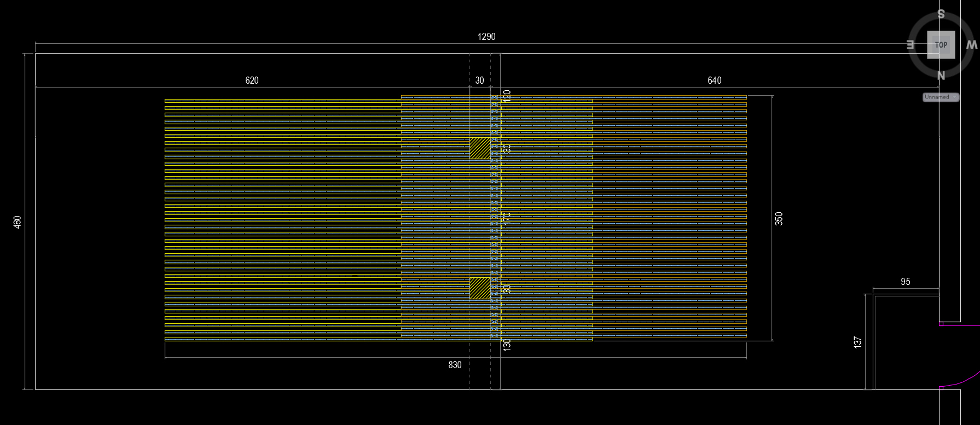Click the TOP face of the ViewCube
Viewport: 980px width, 425px height.
[941, 45]
